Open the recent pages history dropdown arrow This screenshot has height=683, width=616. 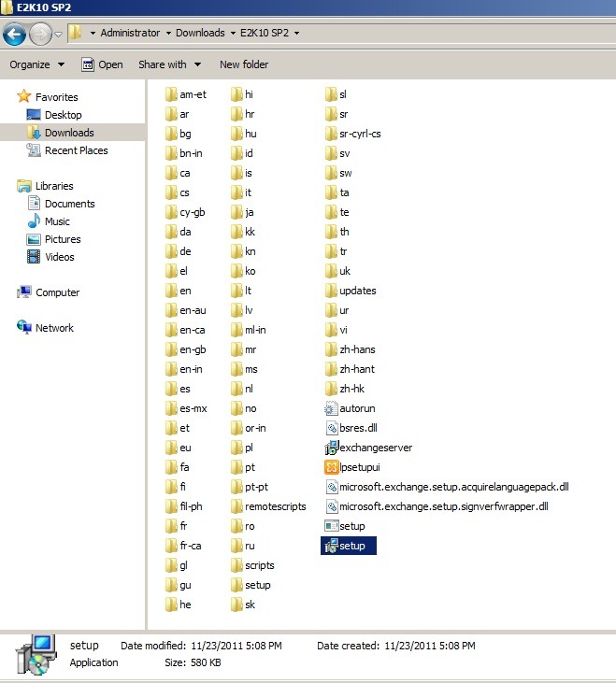[58, 35]
